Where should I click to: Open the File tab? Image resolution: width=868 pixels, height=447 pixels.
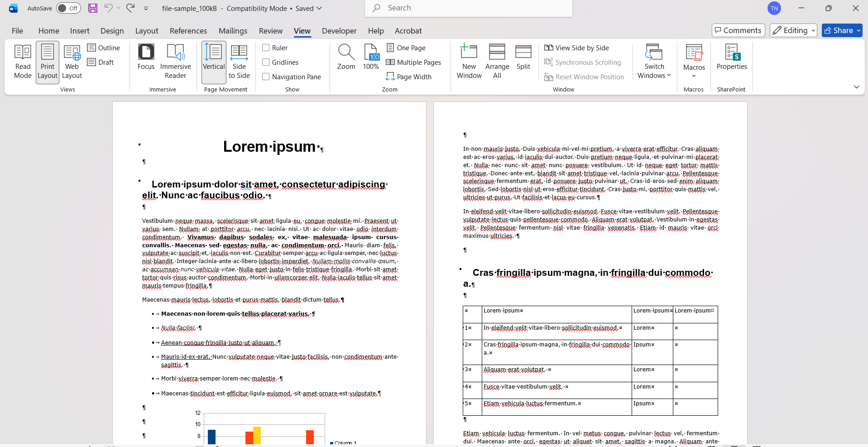click(17, 30)
